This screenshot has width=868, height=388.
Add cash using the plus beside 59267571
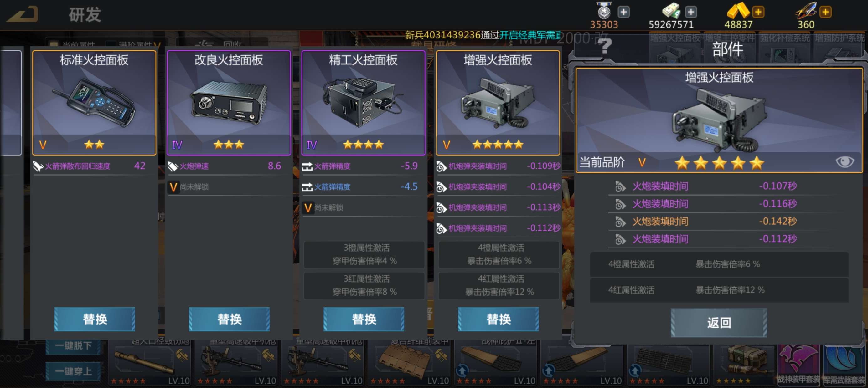pos(691,12)
